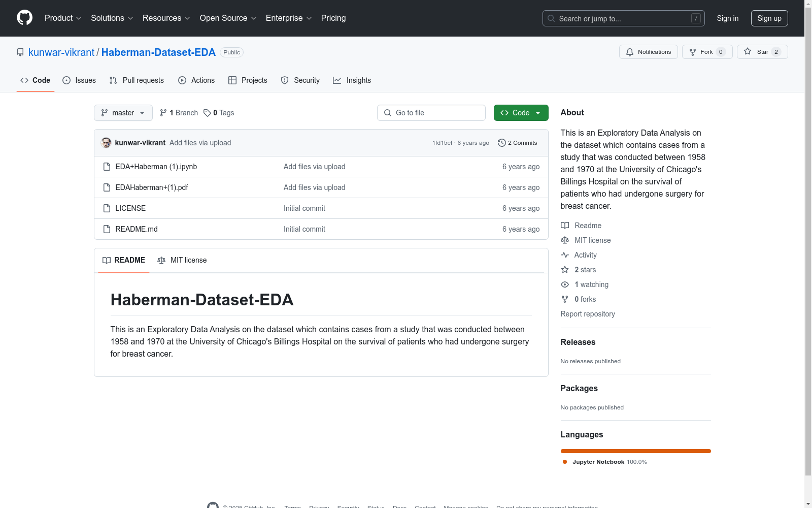Click the search magnifier icon in header

click(x=551, y=18)
